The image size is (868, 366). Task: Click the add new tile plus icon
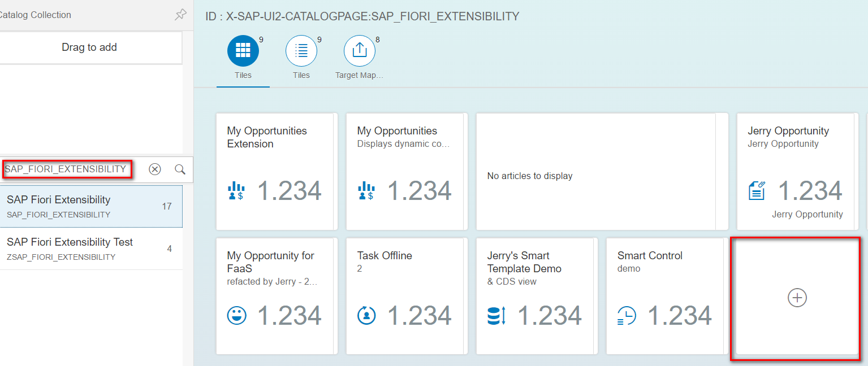(797, 298)
